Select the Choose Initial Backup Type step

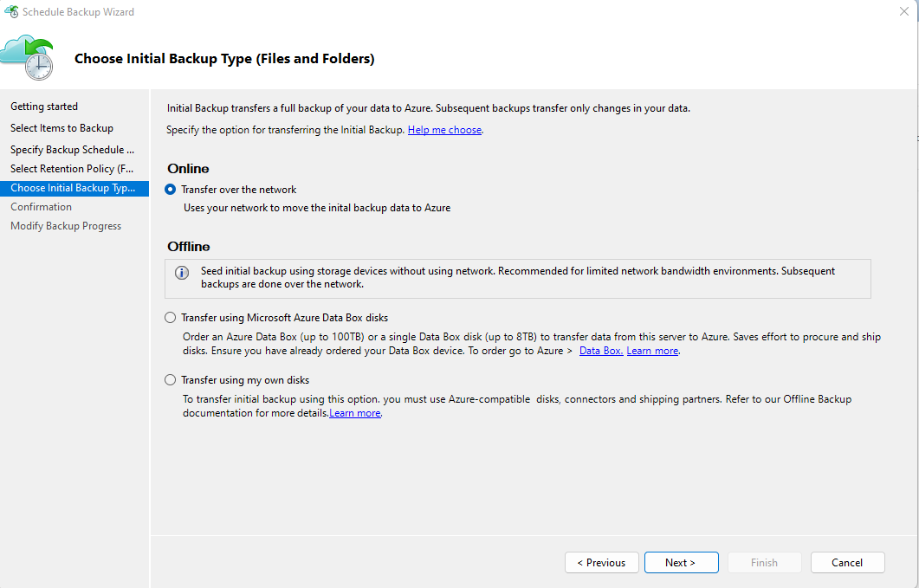74,188
